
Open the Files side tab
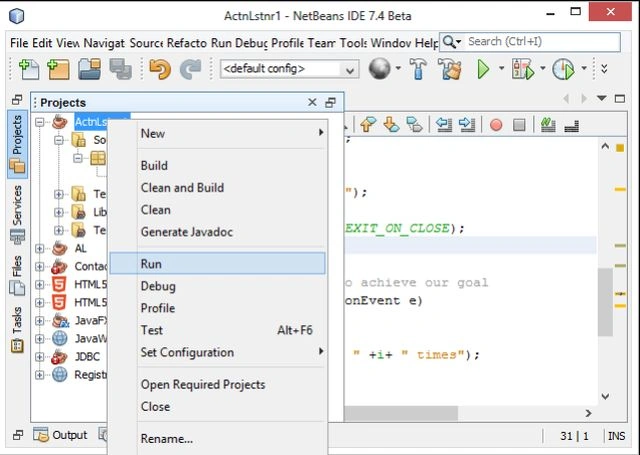[17, 275]
